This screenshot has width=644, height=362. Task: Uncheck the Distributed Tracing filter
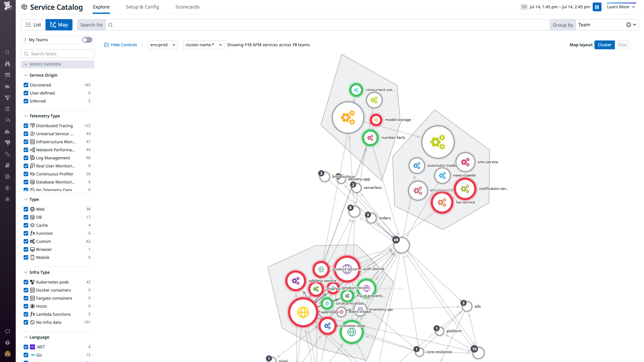pyautogui.click(x=26, y=125)
